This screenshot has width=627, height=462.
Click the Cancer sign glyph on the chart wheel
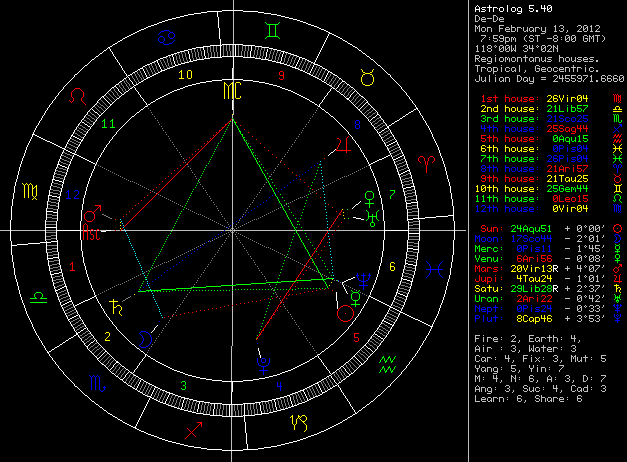coord(164,38)
